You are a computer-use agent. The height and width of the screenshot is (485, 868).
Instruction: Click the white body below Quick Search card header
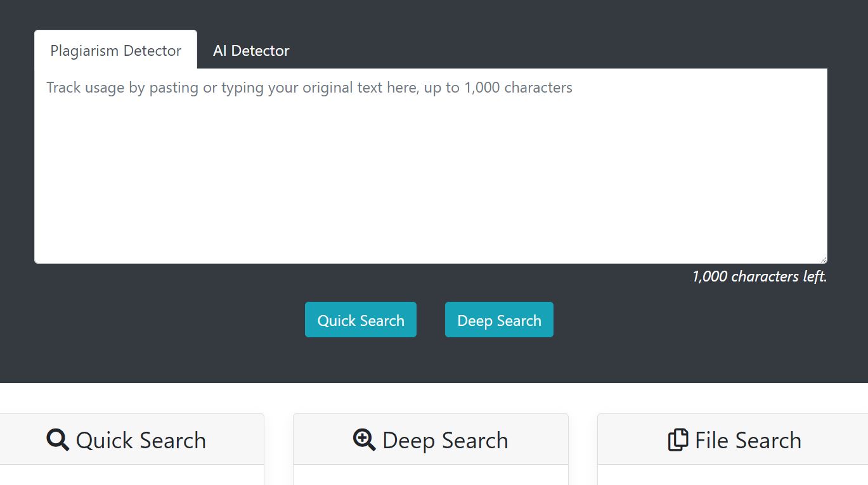click(x=132, y=475)
